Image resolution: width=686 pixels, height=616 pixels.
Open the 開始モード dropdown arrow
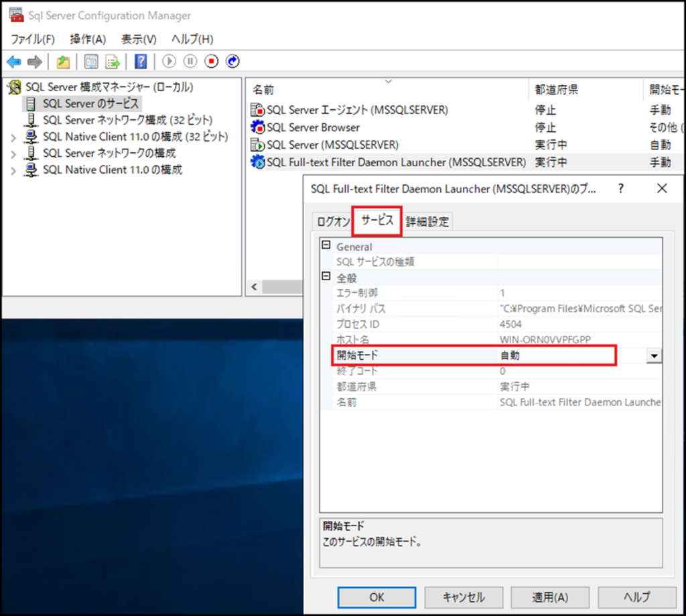654,355
